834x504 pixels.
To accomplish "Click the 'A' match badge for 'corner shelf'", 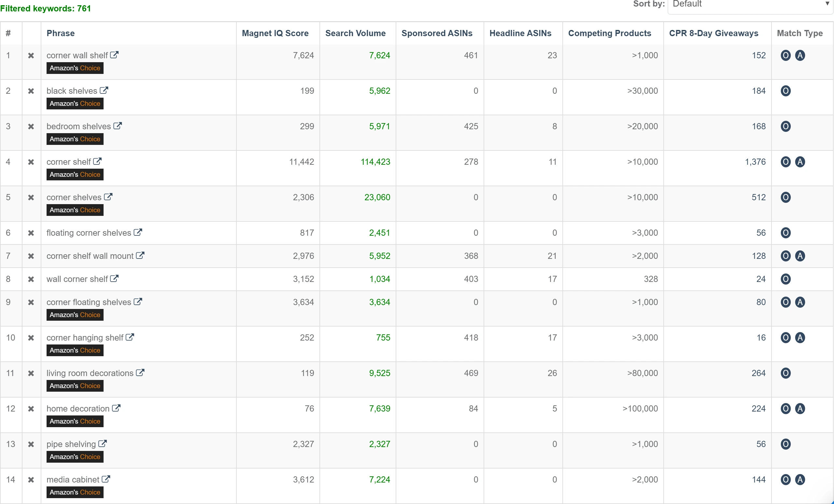I will tap(800, 162).
